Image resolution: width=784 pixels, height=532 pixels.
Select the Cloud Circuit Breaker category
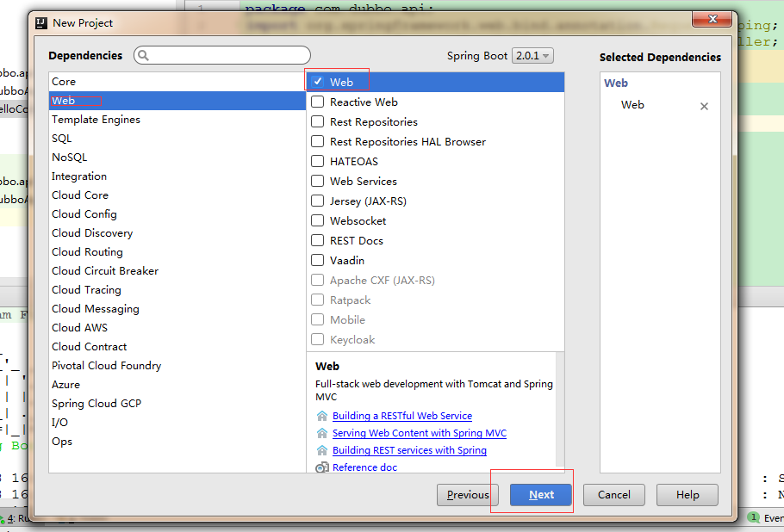click(177, 271)
